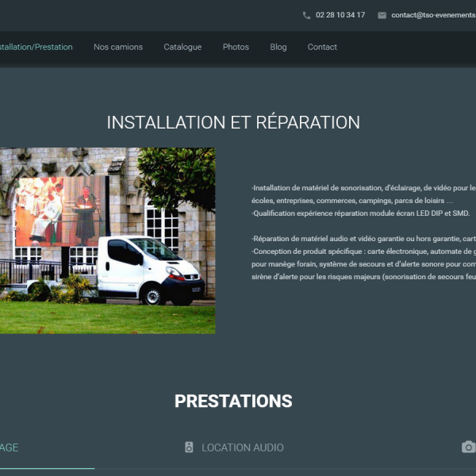Open the Blog menu link
Screen dimensions: 476x476
click(x=278, y=47)
